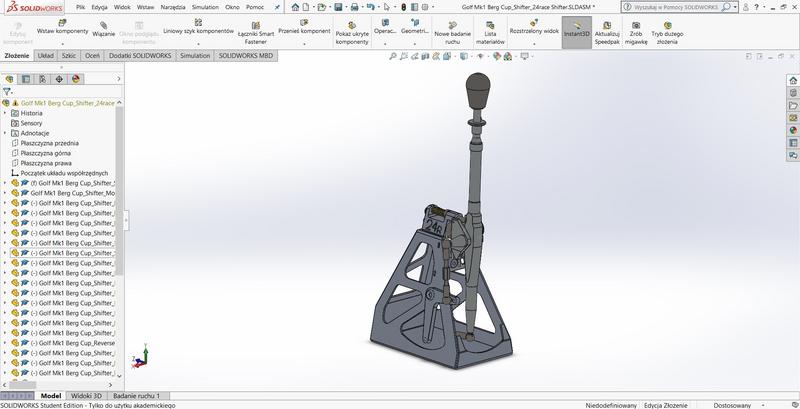The width and height of the screenshot is (800, 409).
Task: Click the feature tree vertical scrollbar
Action: [119, 191]
